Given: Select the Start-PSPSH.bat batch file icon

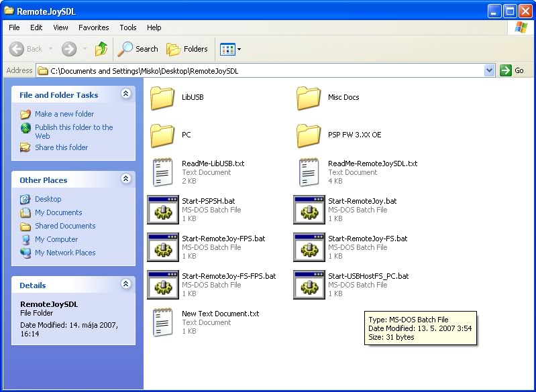Looking at the screenshot, I should pos(162,210).
